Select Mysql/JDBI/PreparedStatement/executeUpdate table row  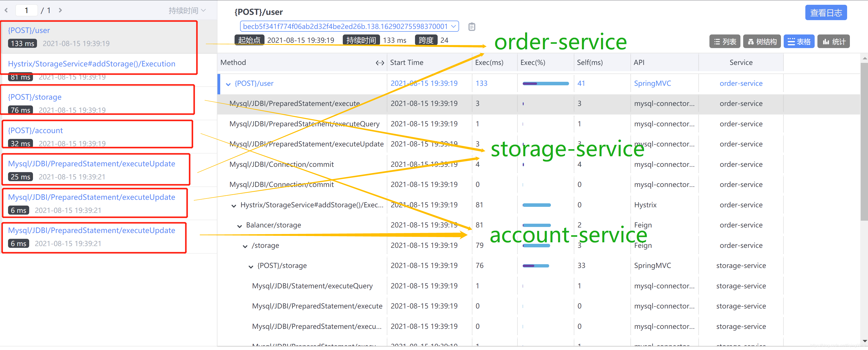539,144
